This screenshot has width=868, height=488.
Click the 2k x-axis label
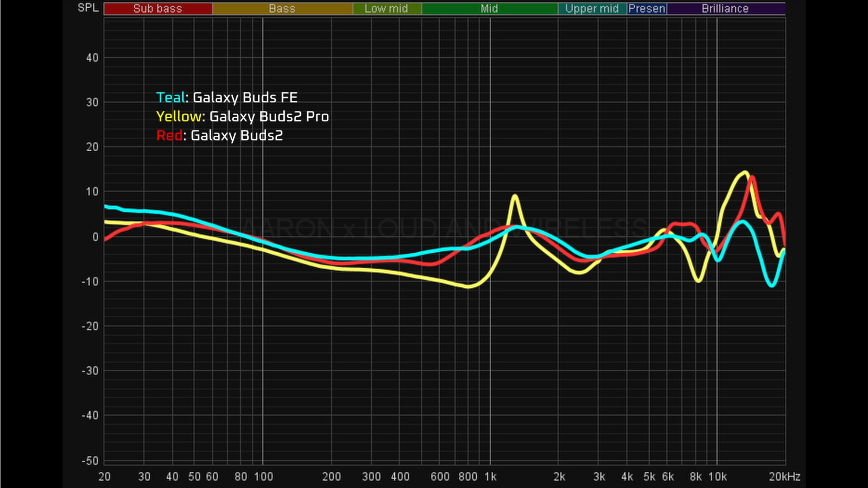[559, 477]
